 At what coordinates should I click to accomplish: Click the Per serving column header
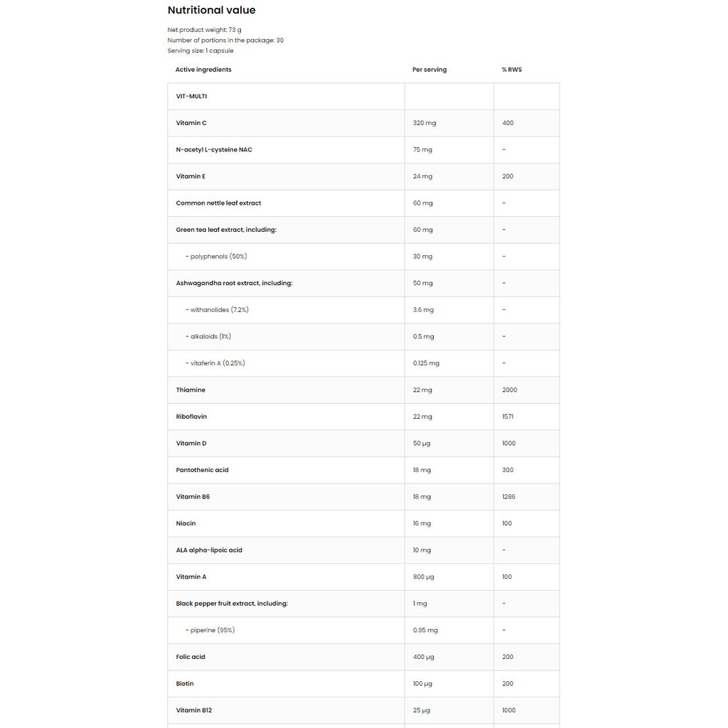[x=429, y=70]
